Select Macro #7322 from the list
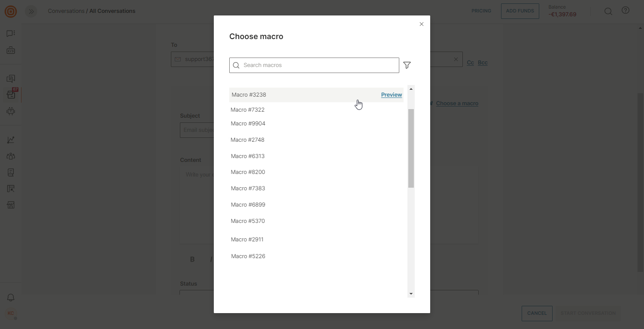644x329 pixels. point(248,110)
